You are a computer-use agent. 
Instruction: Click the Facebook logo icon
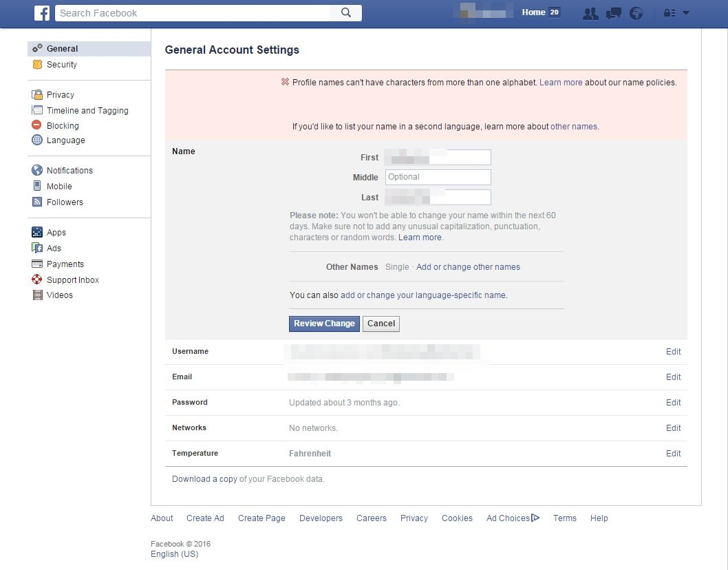(x=42, y=13)
